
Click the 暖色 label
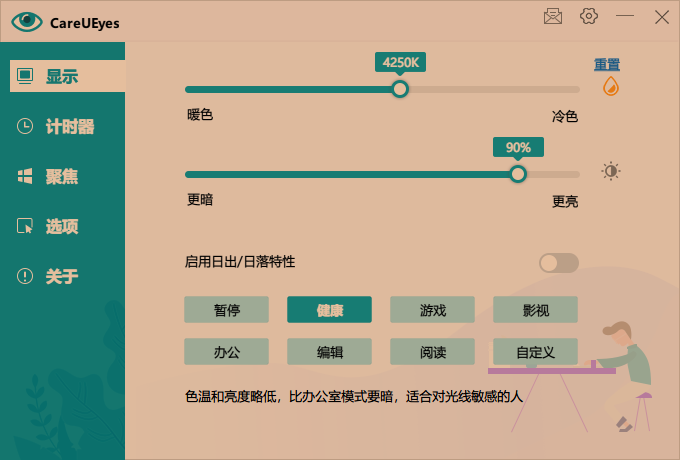point(200,115)
